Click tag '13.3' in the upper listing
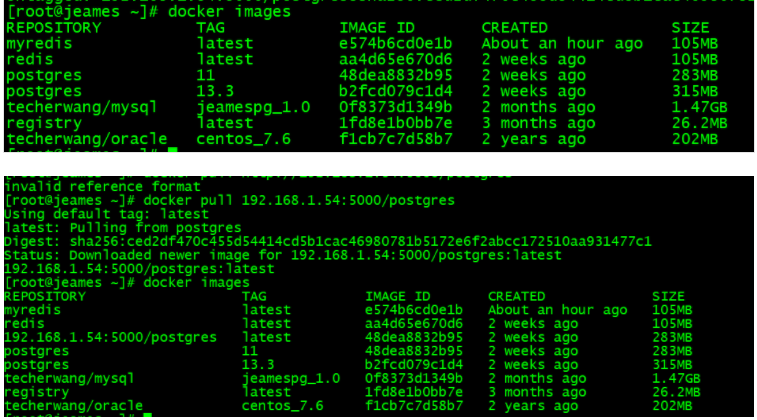The height and width of the screenshot is (420, 757). click(215, 92)
